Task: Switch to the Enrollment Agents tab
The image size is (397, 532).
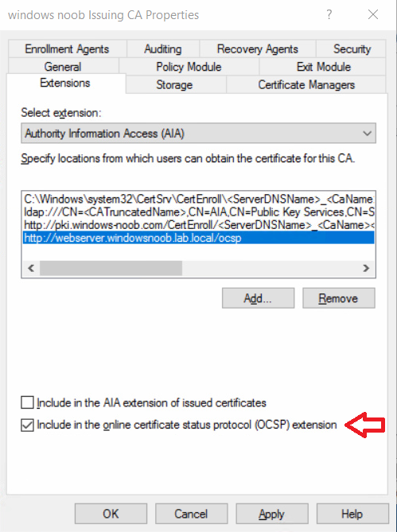Action: 67,49
